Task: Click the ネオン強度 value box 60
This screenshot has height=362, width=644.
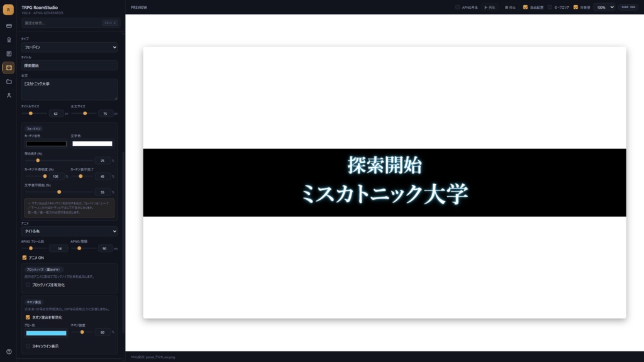Action: point(103,332)
